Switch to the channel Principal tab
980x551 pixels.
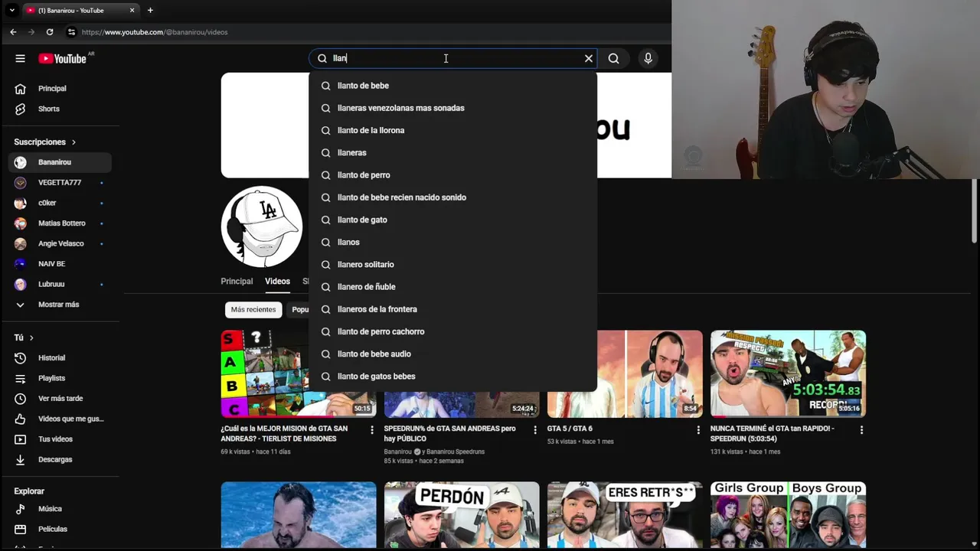coord(237,282)
